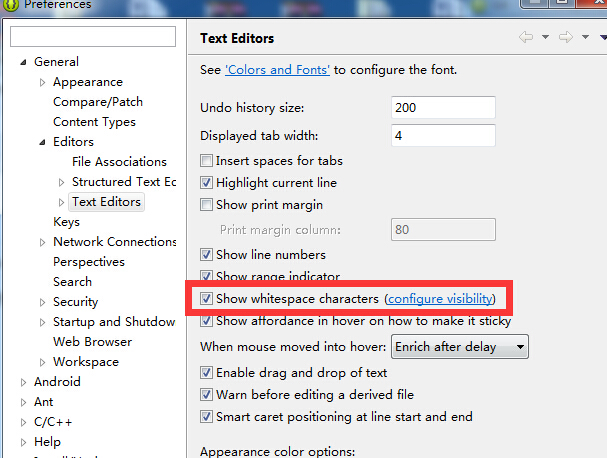Click the Undo history size field

(443, 107)
